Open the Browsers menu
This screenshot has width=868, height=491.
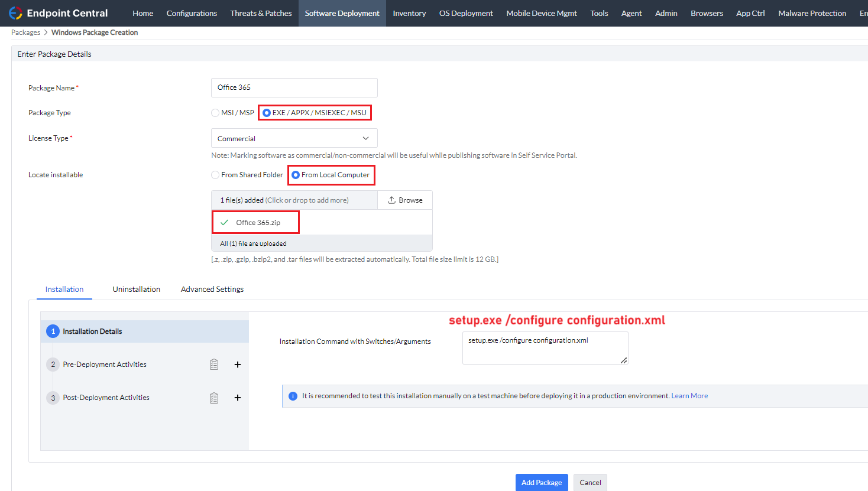707,13
